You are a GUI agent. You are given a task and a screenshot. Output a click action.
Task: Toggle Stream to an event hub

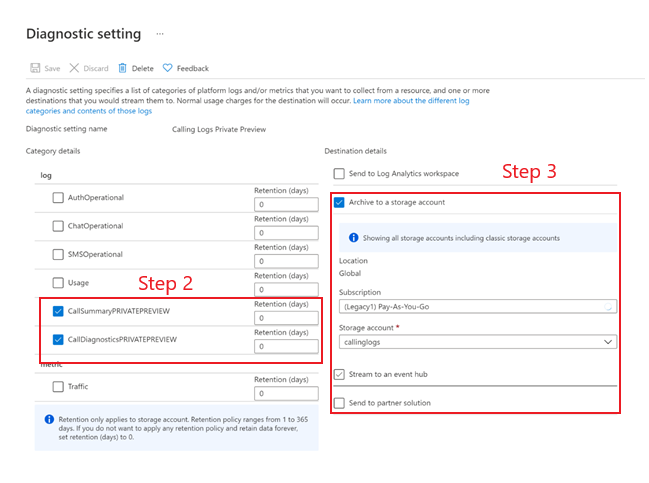tap(339, 375)
